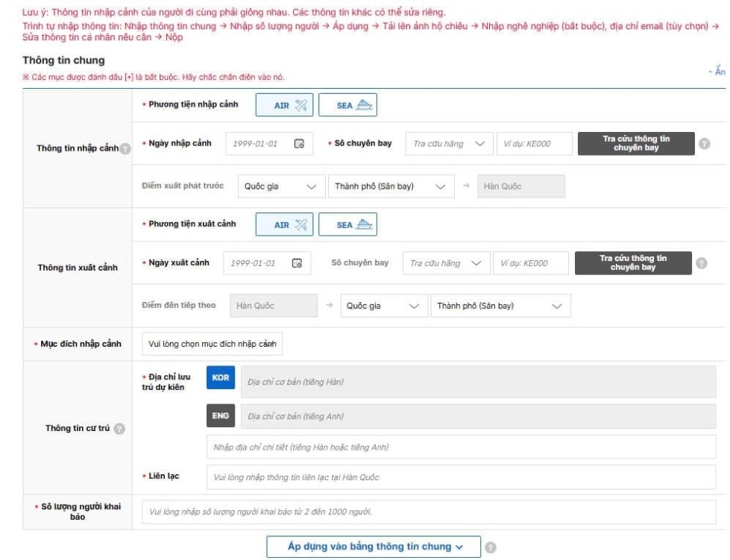
Task: Click Tra cứu thông tin chuyến bay for entry
Action: coord(636,144)
